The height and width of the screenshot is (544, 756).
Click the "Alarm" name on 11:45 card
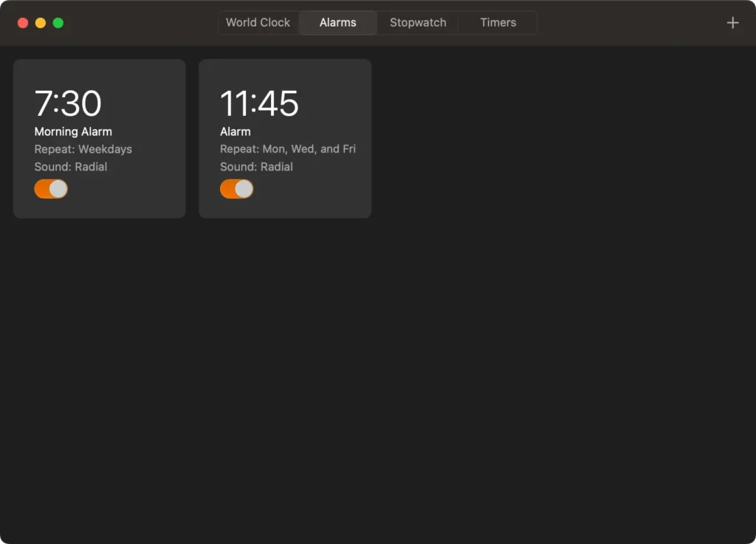point(236,131)
